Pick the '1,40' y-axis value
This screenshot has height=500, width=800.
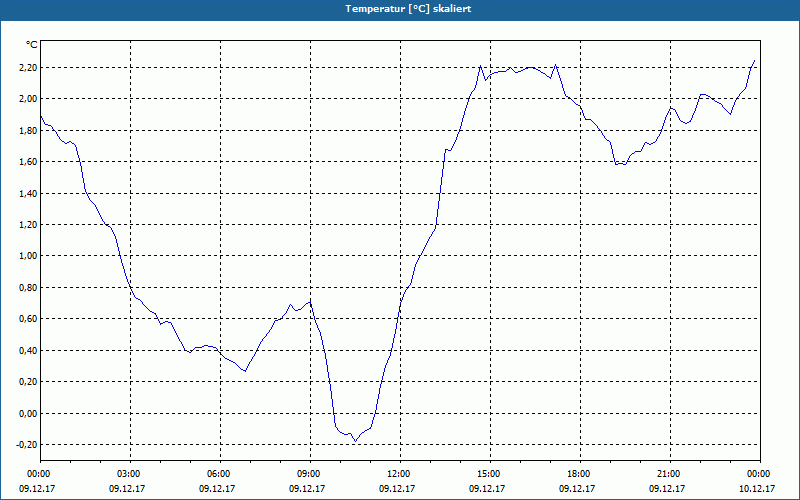click(x=28, y=193)
